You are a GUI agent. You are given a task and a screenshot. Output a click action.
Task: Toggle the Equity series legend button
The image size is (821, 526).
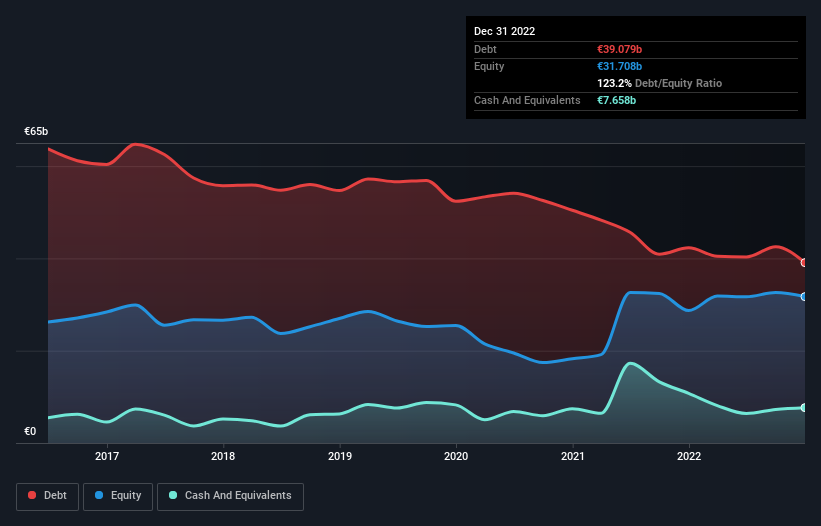[x=118, y=496]
